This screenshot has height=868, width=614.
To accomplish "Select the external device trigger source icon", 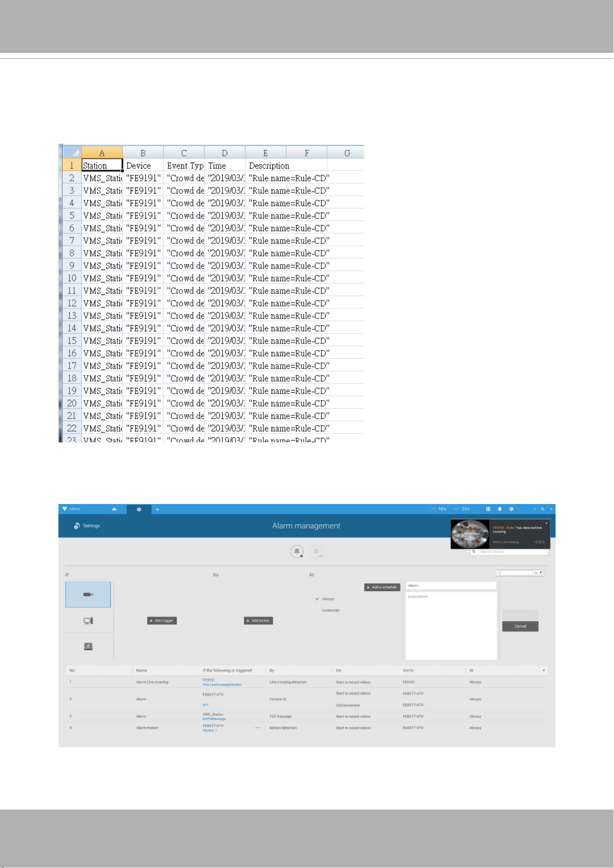I will (88, 646).
